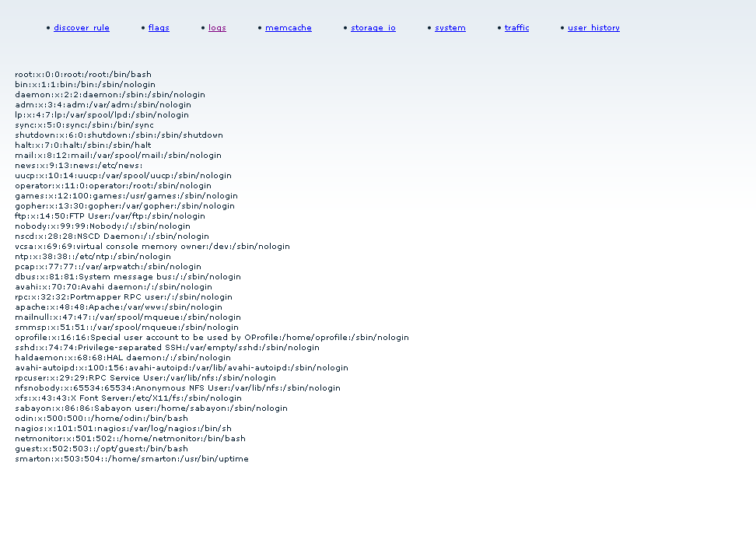Select the bin:x:1:1 entry line
Viewport: 756px width, 533px height.
(x=85, y=84)
